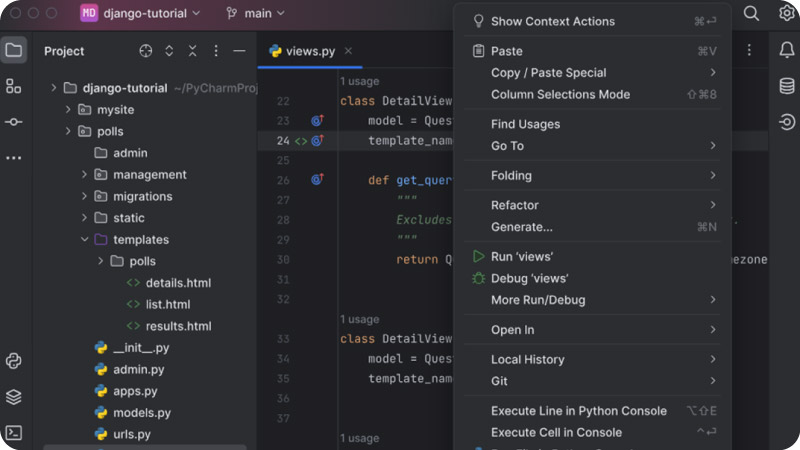The image size is (800, 450).
Task: Select the admin folder in project tree
Action: (121, 153)
